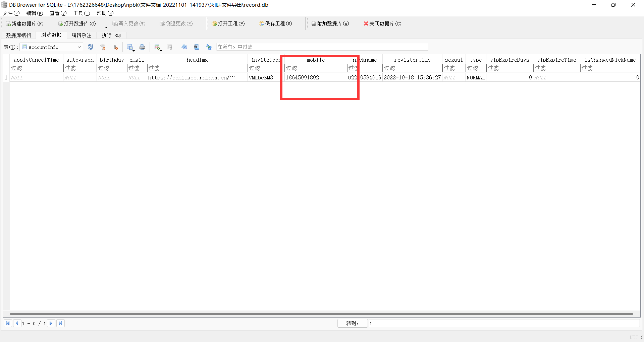Switch to 数据库结构 tab
The width and height of the screenshot is (644, 342).
tap(19, 35)
